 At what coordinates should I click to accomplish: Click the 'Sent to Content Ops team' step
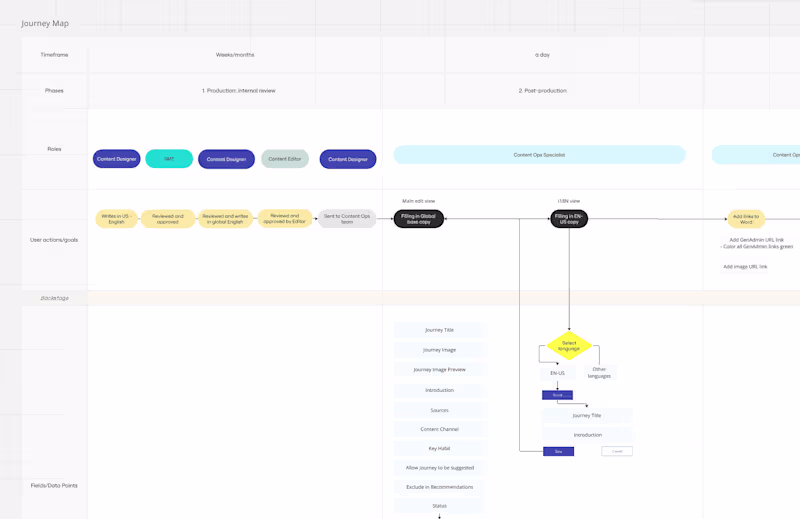pos(347,219)
